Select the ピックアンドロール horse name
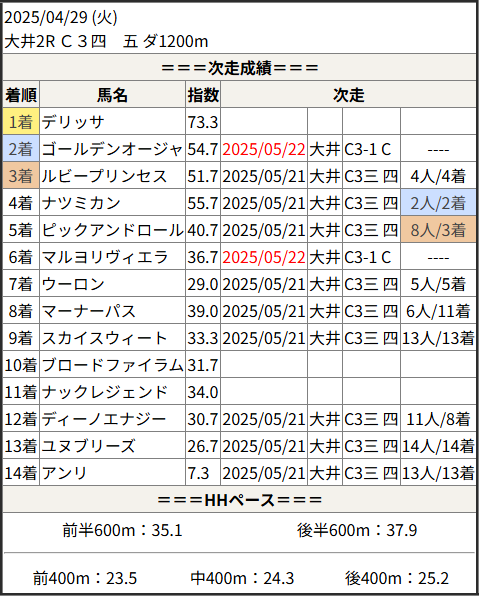Viewport: 479px width, 596px height. pos(113,230)
